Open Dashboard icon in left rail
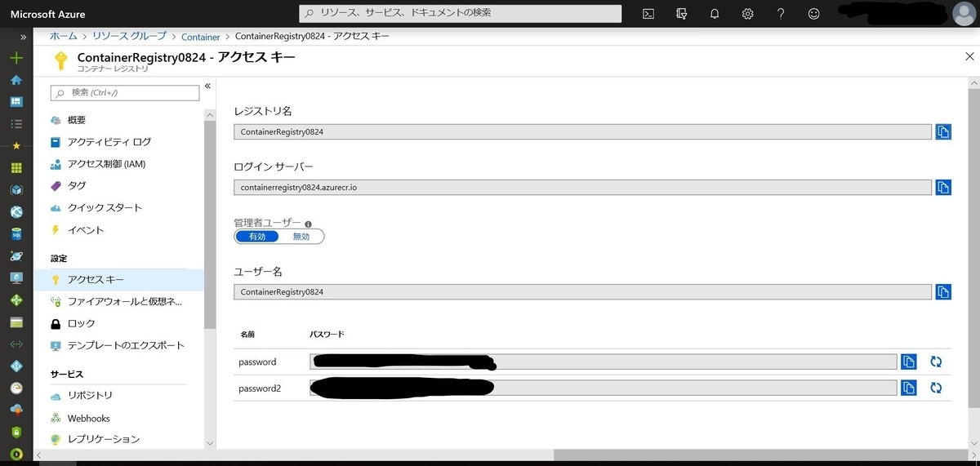 [16, 102]
